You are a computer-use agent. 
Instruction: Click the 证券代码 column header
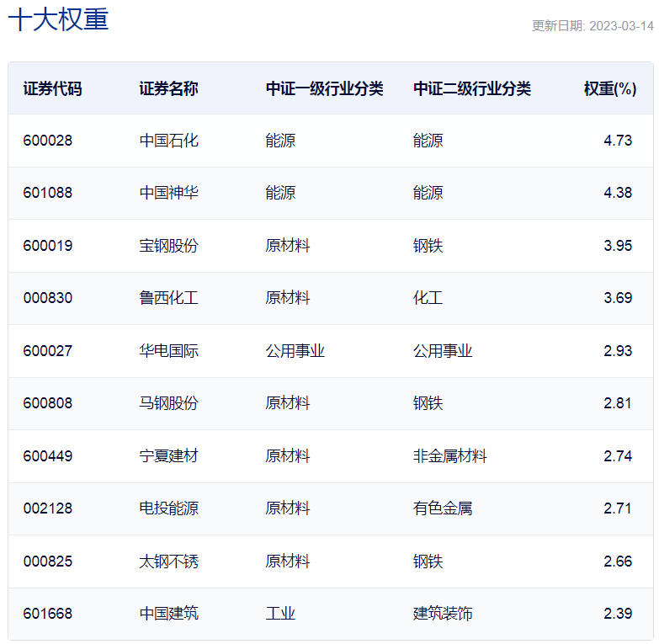click(x=52, y=88)
